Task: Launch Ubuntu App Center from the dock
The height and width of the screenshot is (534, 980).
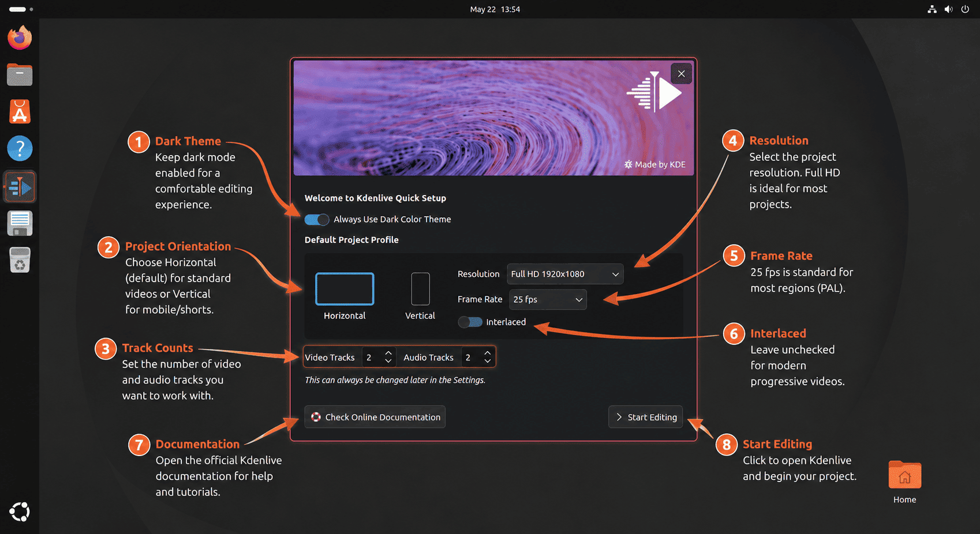Action: coord(20,111)
